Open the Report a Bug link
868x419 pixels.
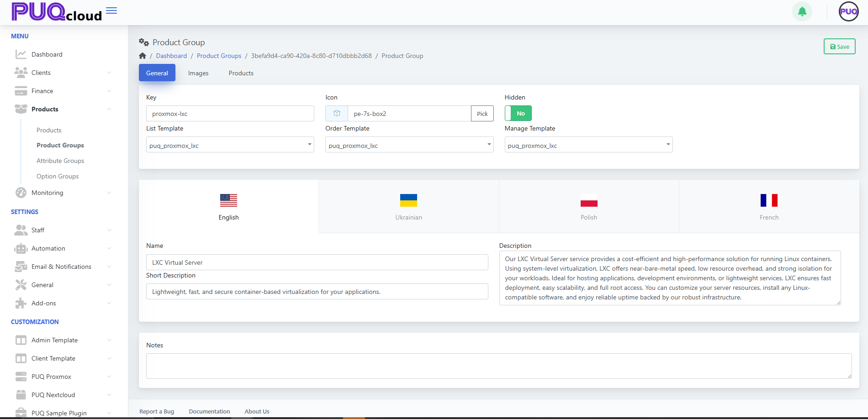pyautogui.click(x=157, y=411)
